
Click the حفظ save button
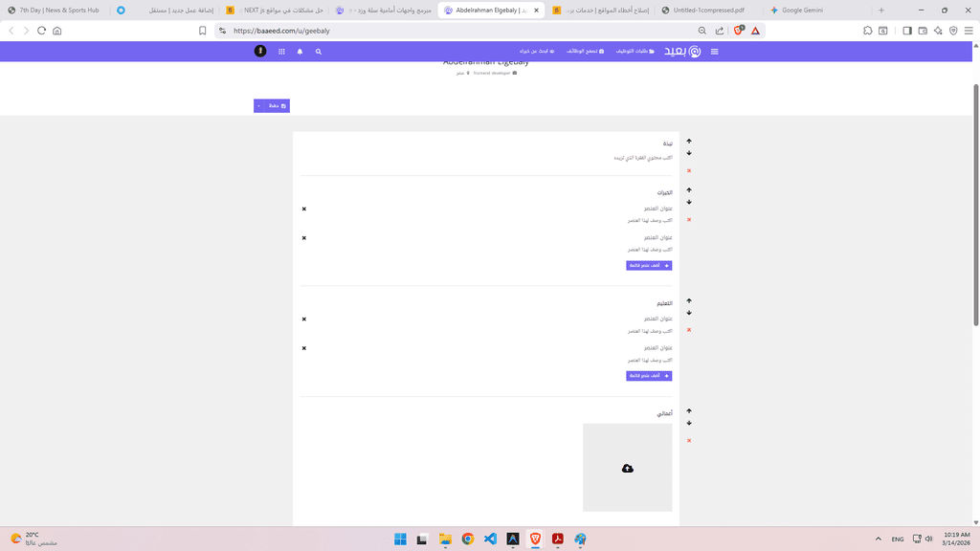(277, 106)
